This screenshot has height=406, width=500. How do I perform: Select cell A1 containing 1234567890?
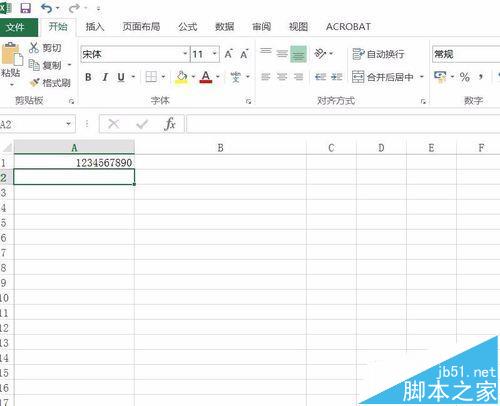74,163
